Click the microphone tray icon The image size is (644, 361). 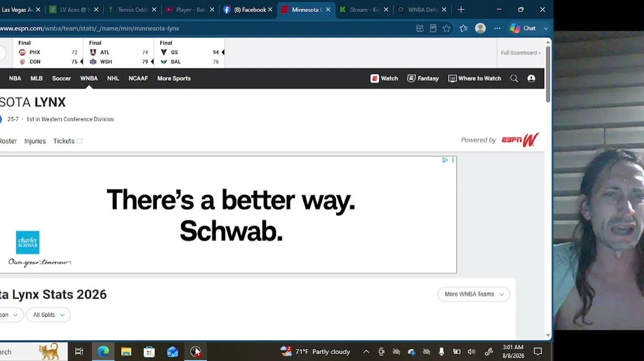point(441,351)
